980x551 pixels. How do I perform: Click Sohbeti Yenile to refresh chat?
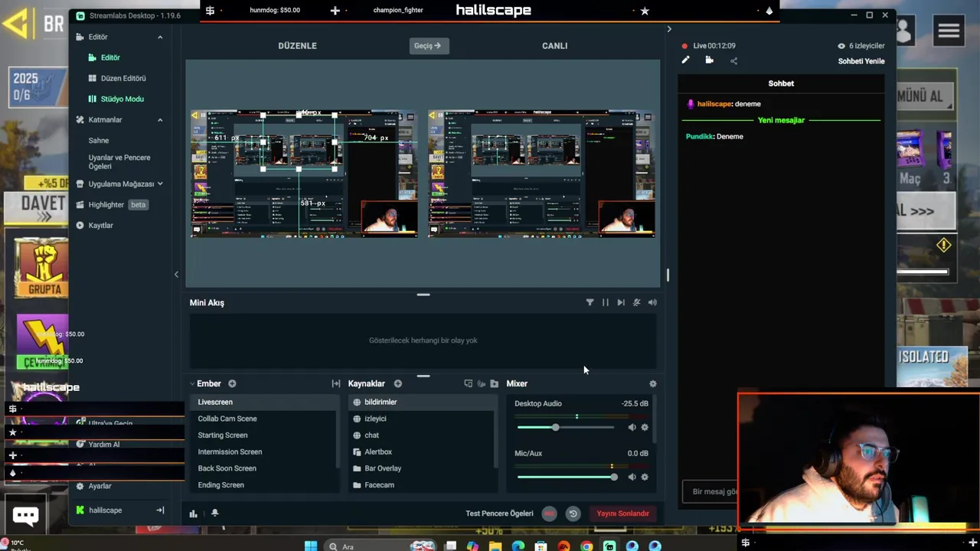(x=861, y=61)
